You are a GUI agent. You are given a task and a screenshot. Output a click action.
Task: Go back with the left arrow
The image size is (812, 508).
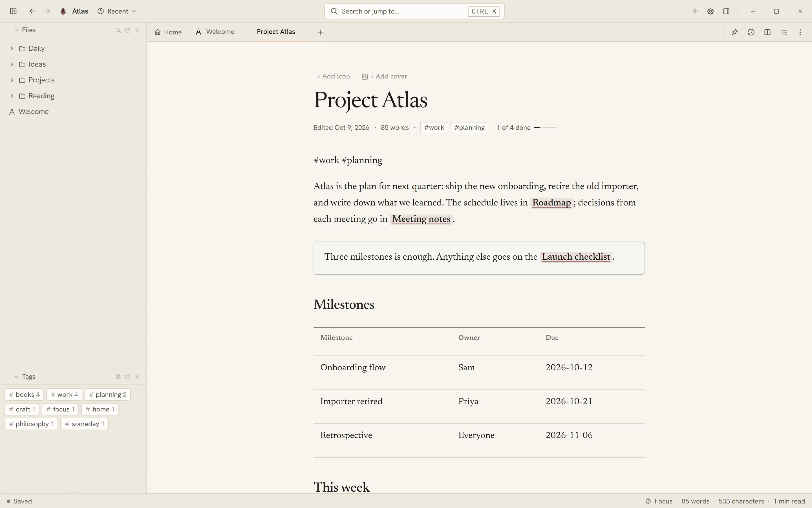pyautogui.click(x=32, y=11)
